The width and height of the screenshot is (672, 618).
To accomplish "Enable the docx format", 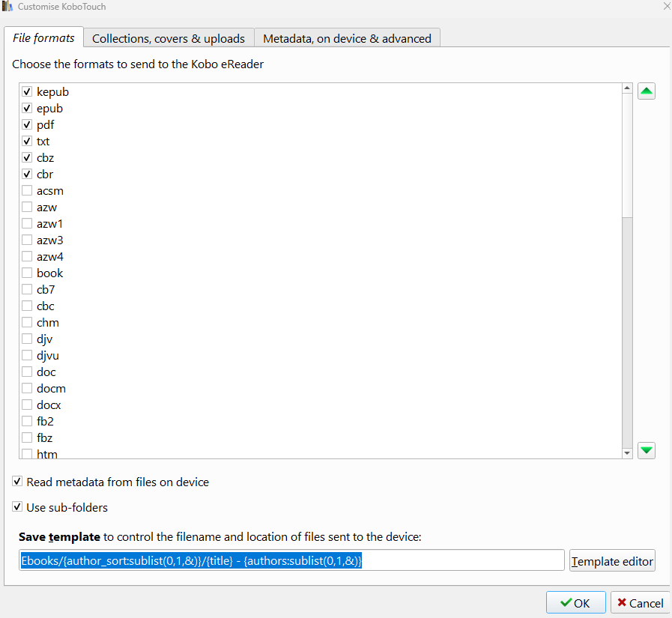I will [x=27, y=405].
